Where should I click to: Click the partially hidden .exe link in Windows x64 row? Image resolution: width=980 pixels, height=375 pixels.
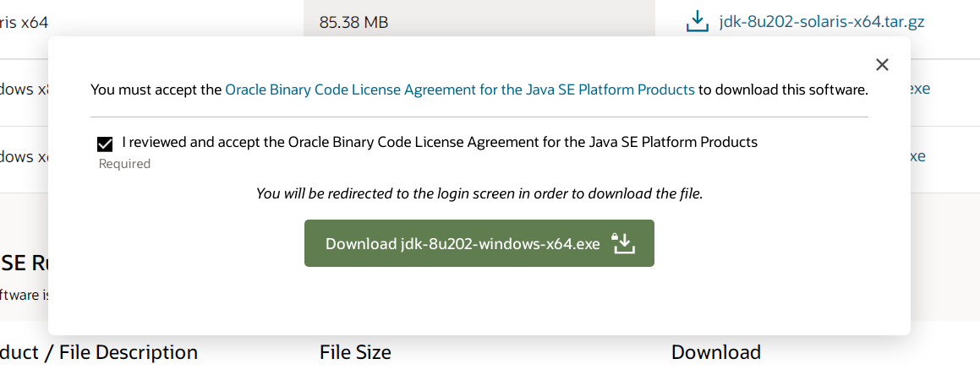[917, 156]
